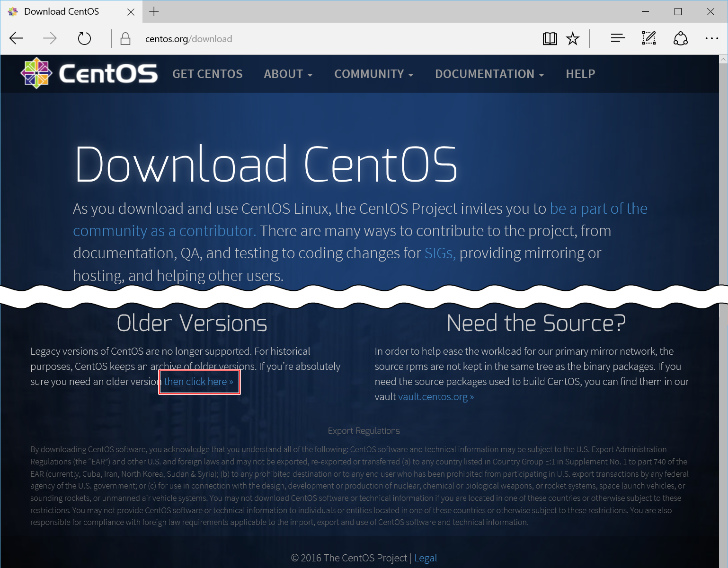Make a Web Note with pen icon

click(x=648, y=38)
